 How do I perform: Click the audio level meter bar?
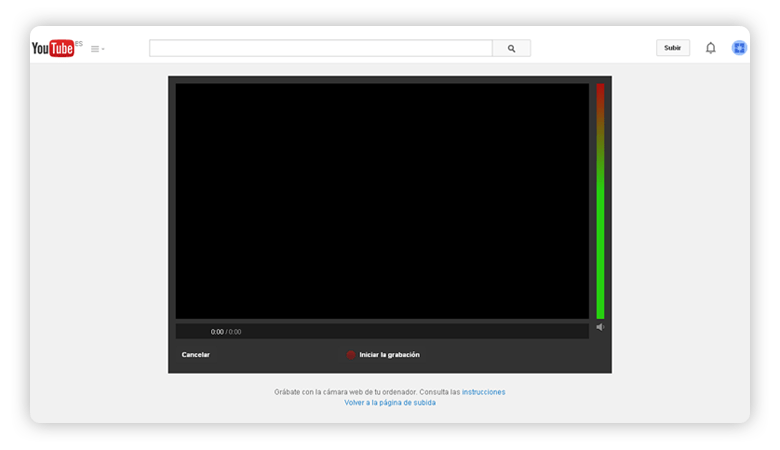tap(600, 201)
